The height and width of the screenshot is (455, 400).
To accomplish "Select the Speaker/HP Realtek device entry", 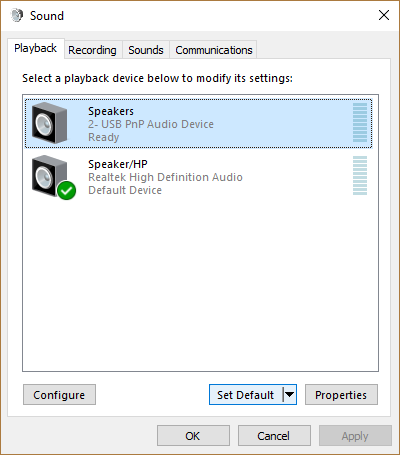I will tap(199, 176).
